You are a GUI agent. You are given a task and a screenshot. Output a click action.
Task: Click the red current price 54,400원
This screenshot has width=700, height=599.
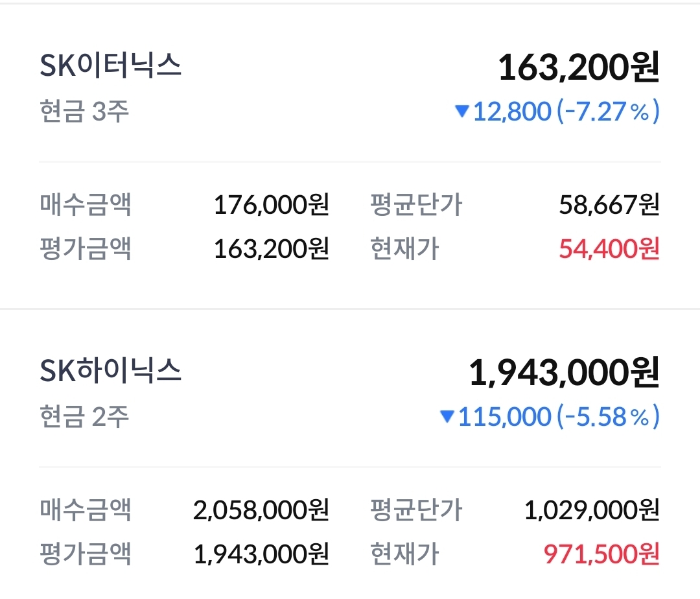[x=609, y=249]
